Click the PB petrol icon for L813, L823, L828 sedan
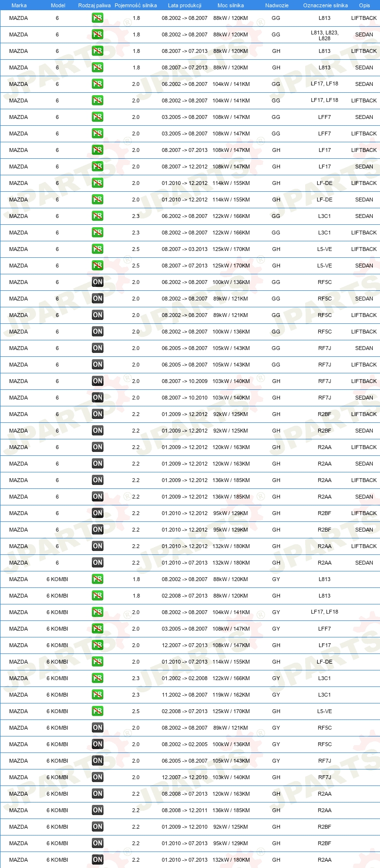Viewport: 380px width, 868px height. tap(97, 34)
